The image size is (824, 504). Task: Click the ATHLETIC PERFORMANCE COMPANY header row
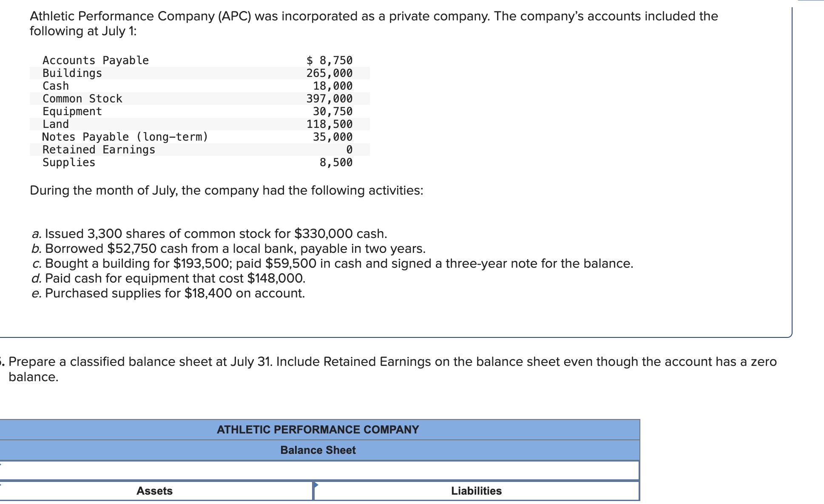(319, 430)
